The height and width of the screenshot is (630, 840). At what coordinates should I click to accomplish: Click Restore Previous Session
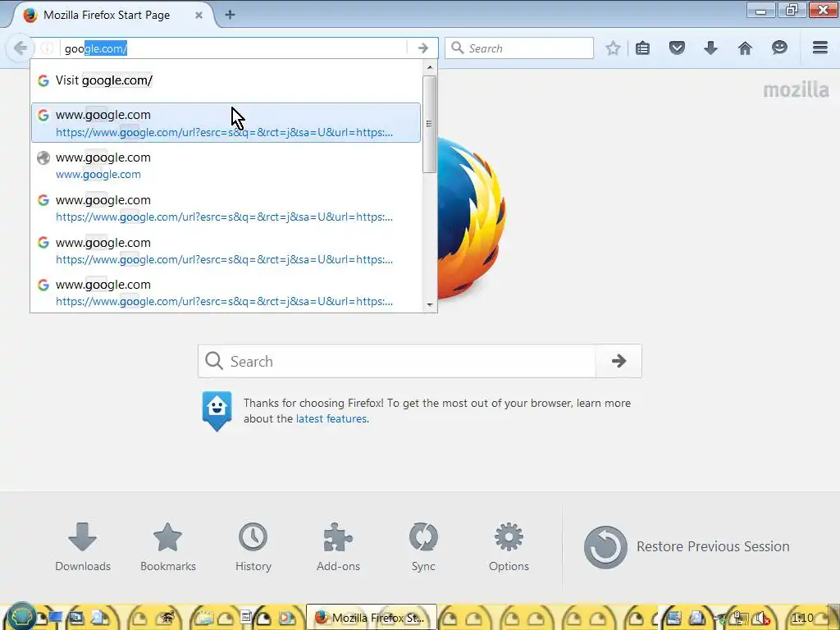click(687, 547)
